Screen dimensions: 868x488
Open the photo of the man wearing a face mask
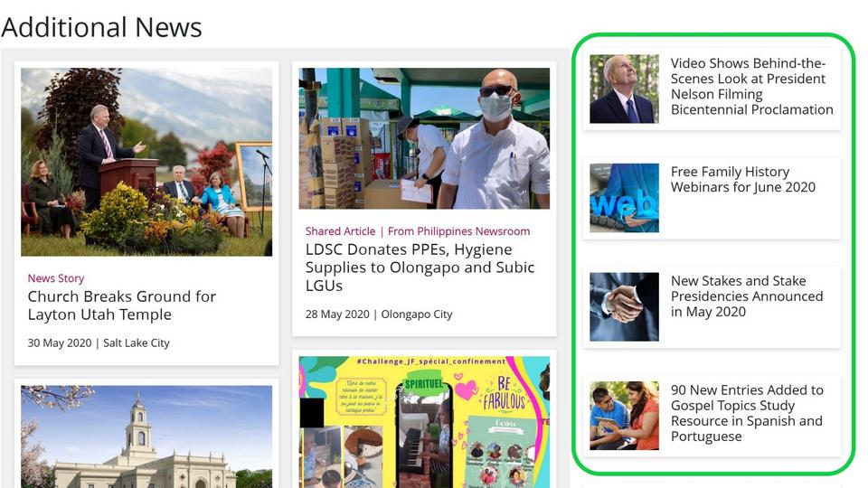(x=424, y=138)
